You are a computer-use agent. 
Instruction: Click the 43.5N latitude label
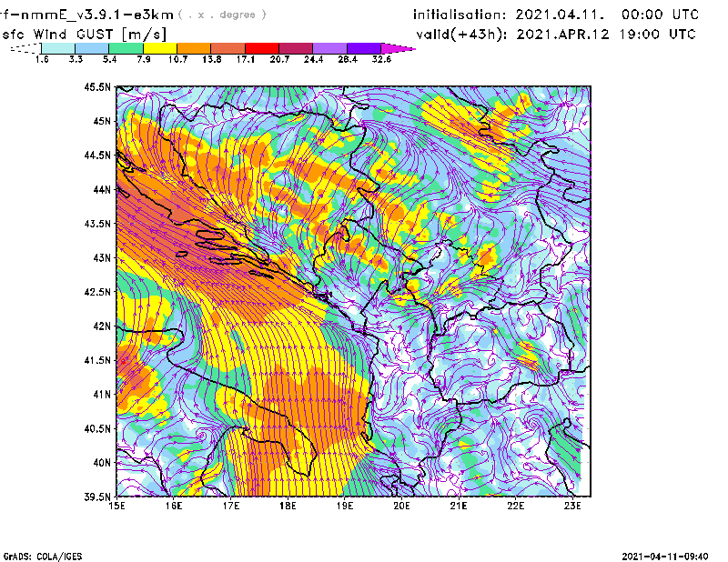click(x=97, y=224)
